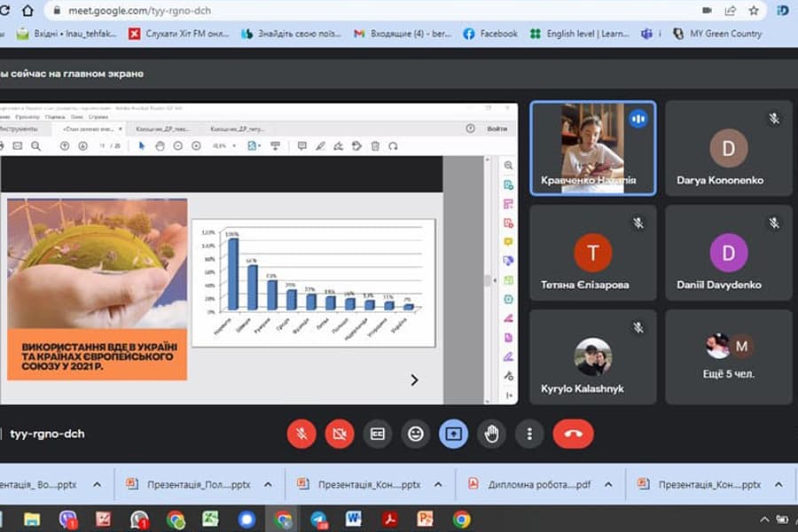Click the Войти sign-in button in Acrobat
798x532 pixels.
[x=497, y=129]
